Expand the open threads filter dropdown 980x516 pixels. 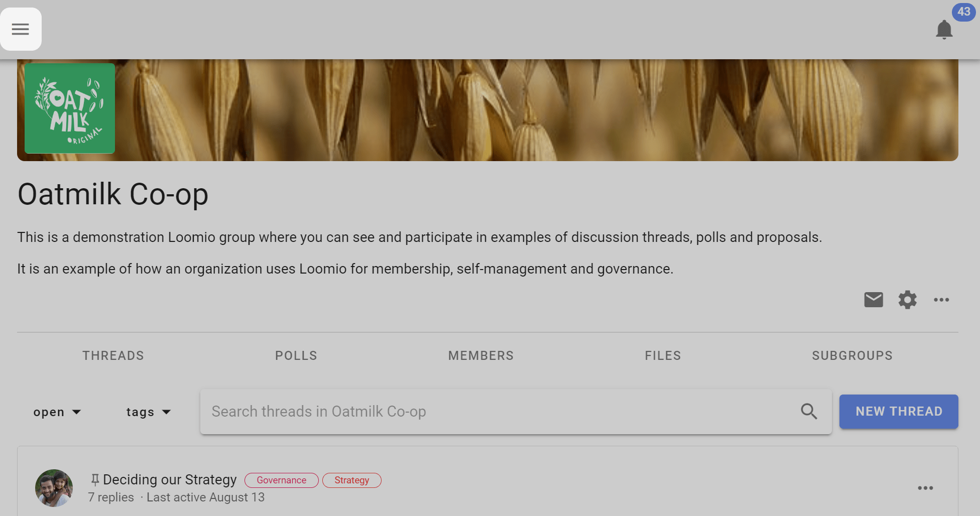pyautogui.click(x=57, y=412)
